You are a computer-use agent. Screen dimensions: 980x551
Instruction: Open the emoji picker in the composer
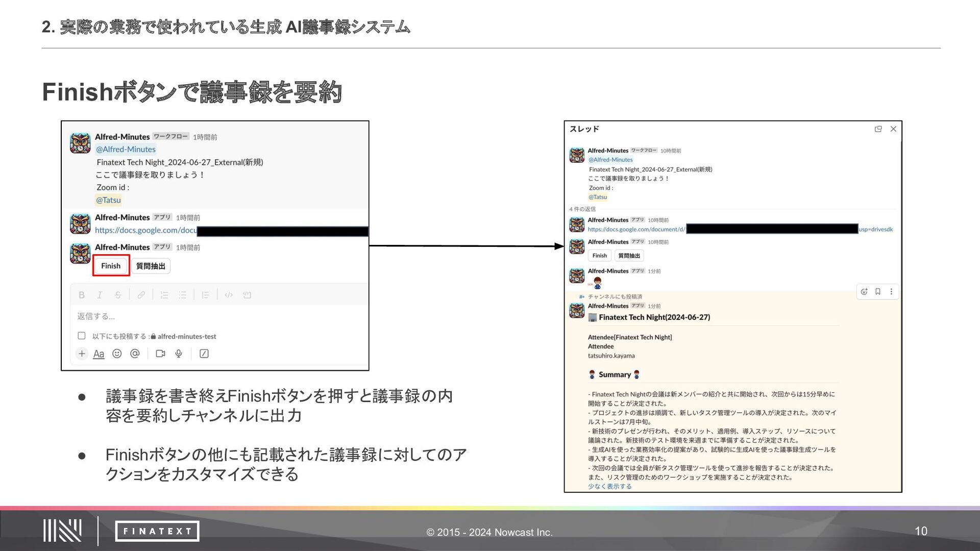tap(117, 354)
